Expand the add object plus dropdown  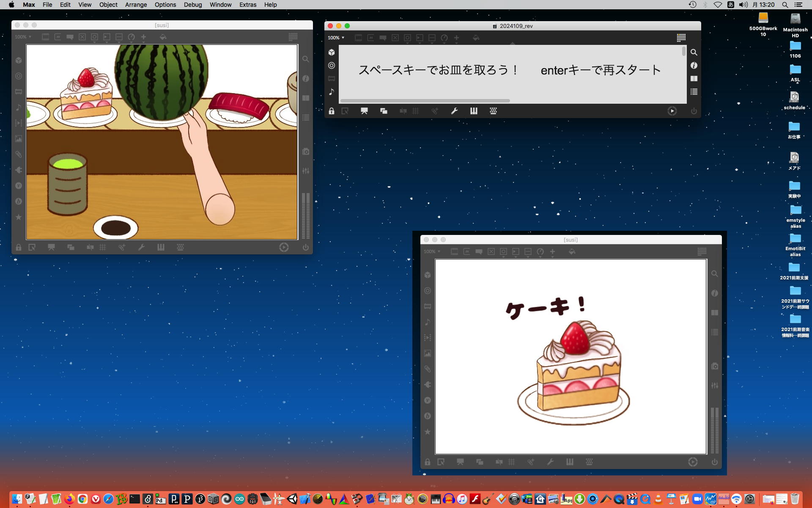click(456, 38)
